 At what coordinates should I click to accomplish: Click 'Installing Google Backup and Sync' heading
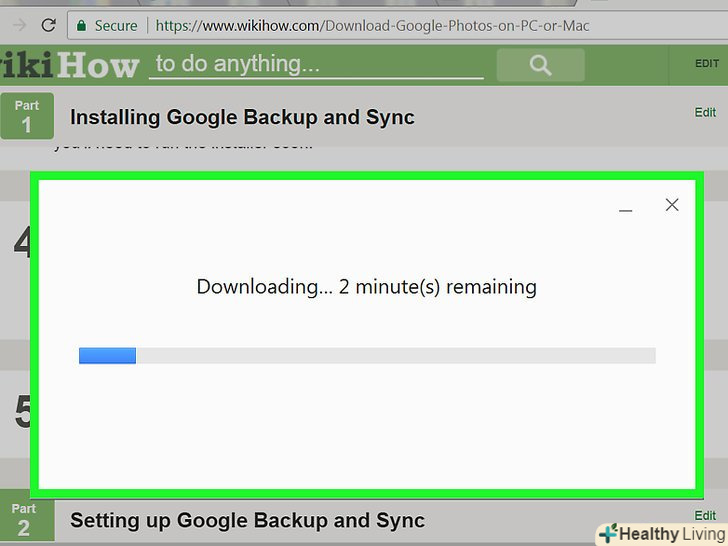pos(242,117)
